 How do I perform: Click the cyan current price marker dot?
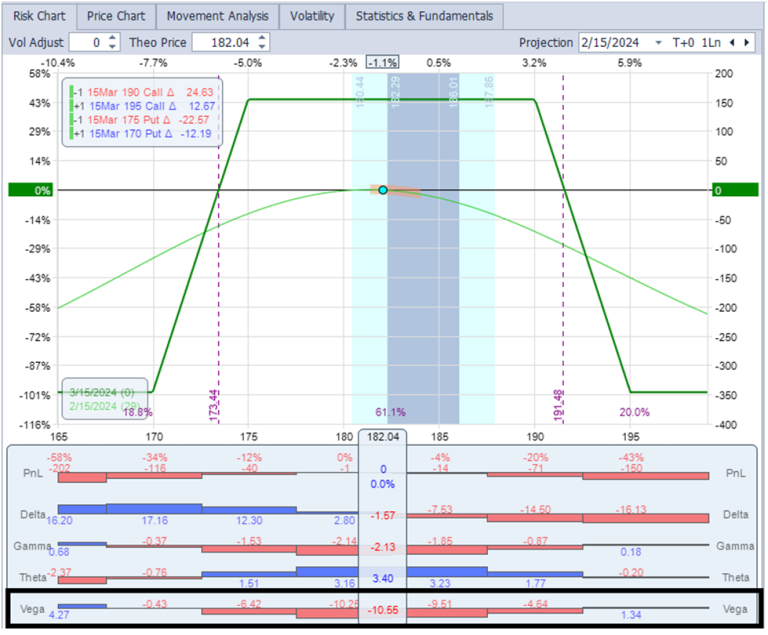(x=383, y=190)
